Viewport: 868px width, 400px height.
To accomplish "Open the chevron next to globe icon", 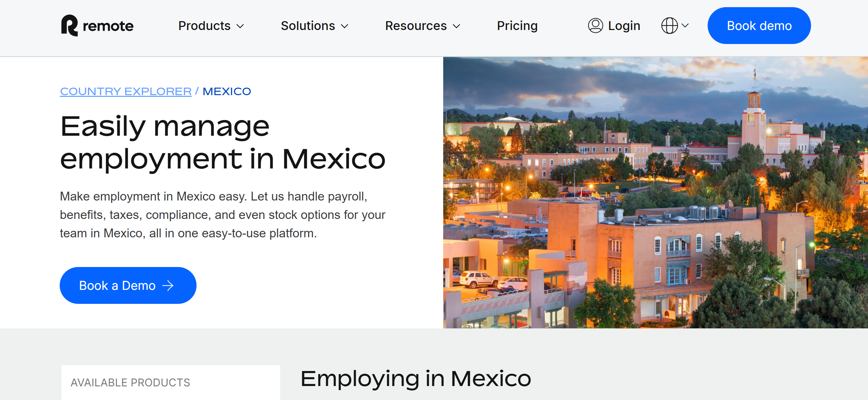I will (685, 25).
